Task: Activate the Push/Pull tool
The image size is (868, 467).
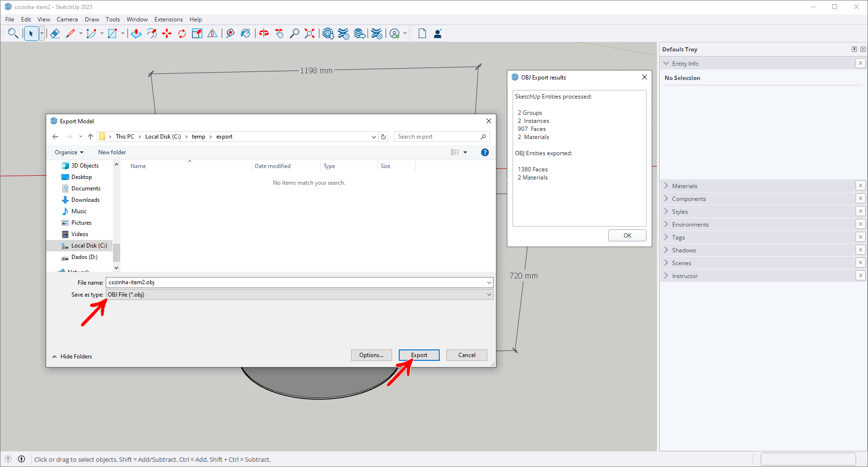Action: click(x=136, y=33)
